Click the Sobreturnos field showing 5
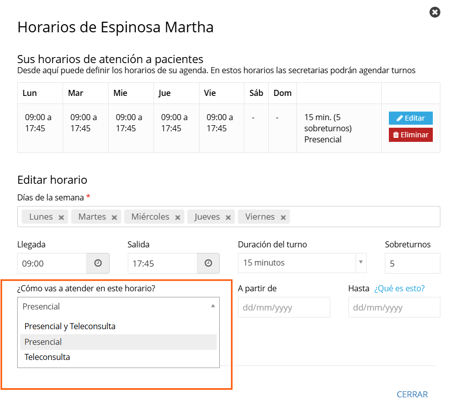452x415 pixels. 412,263
